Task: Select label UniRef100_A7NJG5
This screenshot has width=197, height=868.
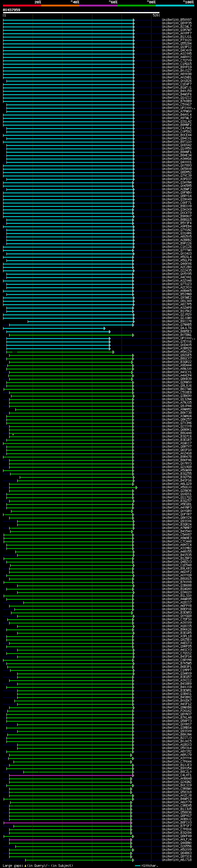Action: coord(177,403)
